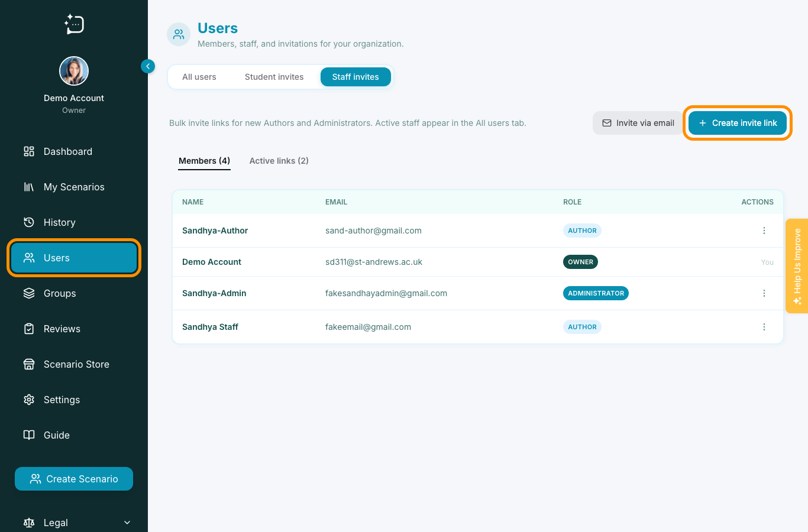
Task: Click the Users page header icon
Action: [x=179, y=35]
